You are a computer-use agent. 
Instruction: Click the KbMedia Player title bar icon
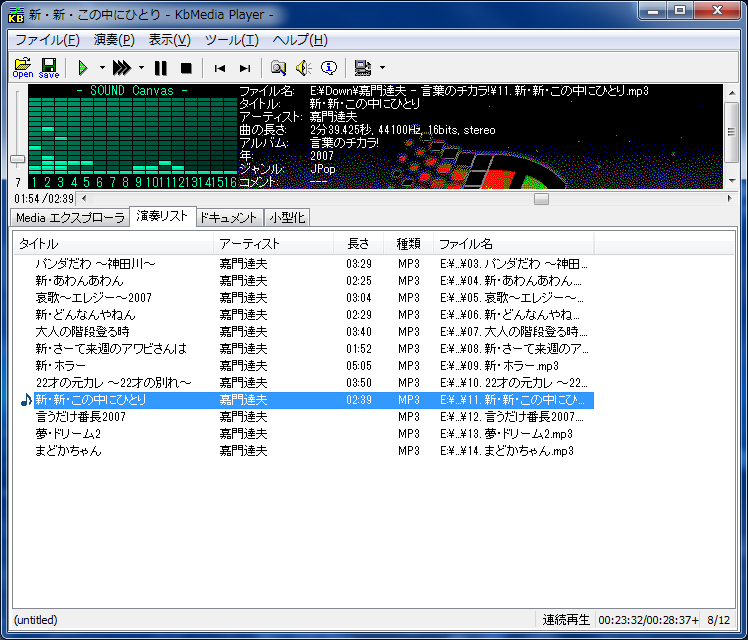click(x=16, y=14)
